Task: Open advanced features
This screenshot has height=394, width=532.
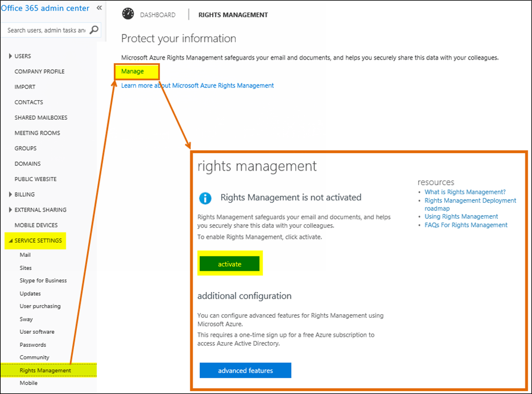Action: (x=245, y=370)
